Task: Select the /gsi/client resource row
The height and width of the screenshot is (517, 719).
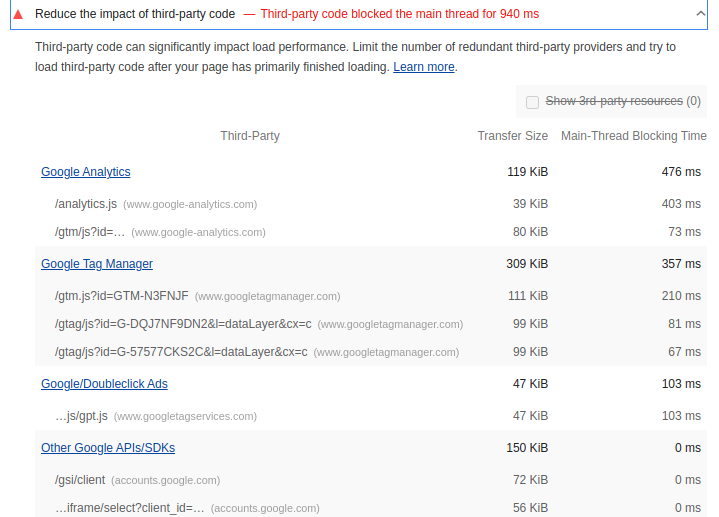Action: pyautogui.click(x=80, y=480)
